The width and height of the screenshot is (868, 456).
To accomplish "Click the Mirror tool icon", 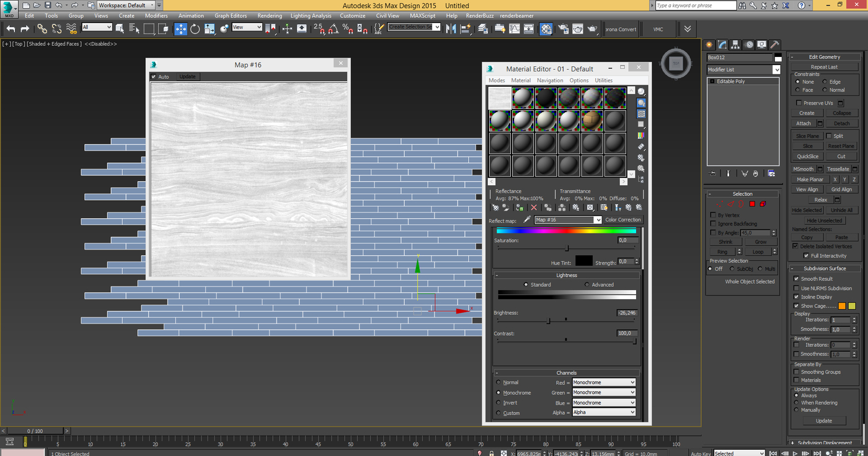I will point(451,29).
